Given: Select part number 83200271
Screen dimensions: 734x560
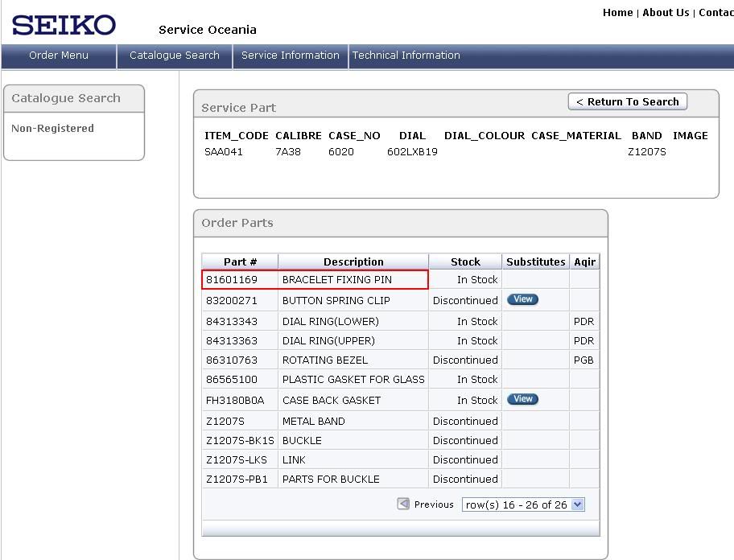Looking at the screenshot, I should coord(232,300).
